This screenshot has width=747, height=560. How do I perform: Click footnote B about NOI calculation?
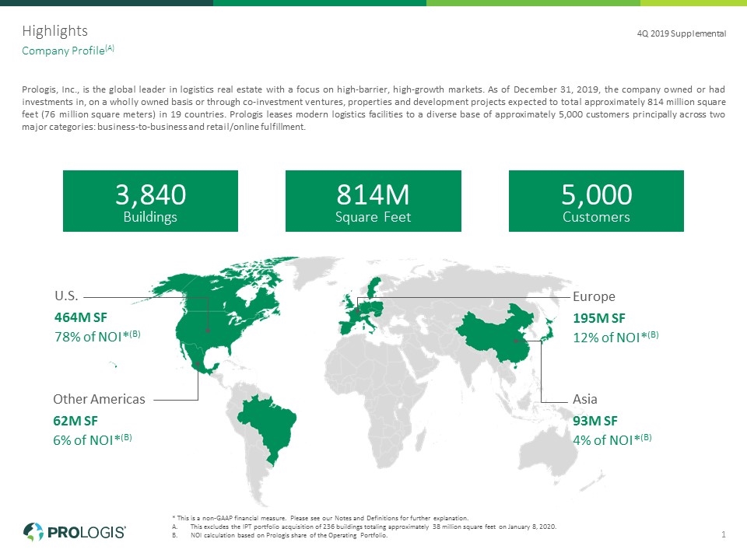280,535
